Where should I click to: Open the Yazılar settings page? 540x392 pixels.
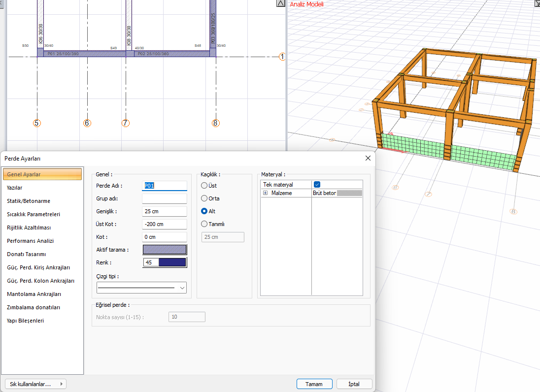pos(14,188)
